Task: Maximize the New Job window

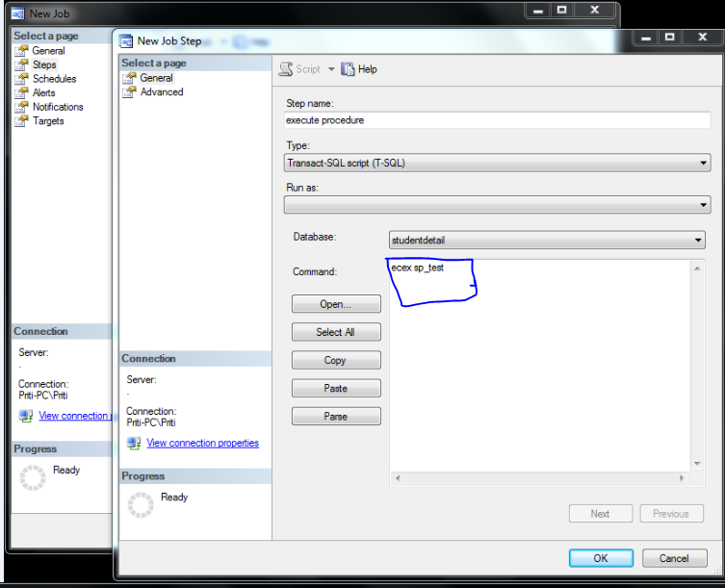Action: 561,10
